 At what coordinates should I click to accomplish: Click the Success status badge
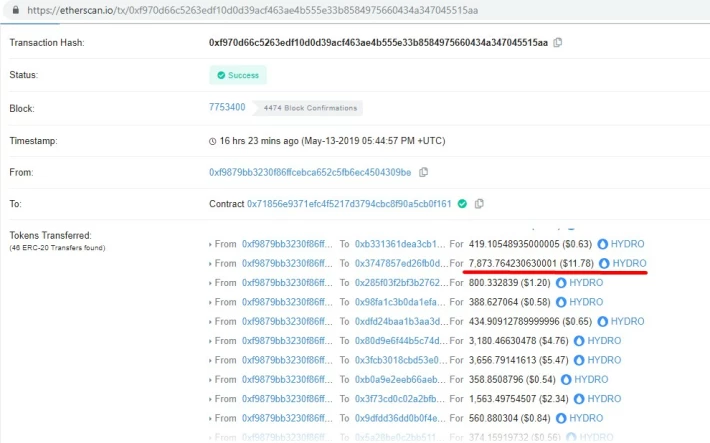click(x=238, y=75)
